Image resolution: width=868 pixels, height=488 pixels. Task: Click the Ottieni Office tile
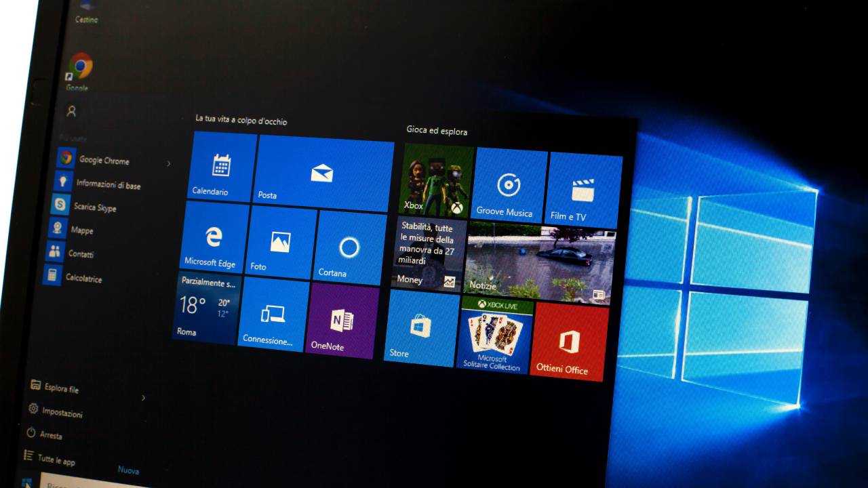(570, 342)
